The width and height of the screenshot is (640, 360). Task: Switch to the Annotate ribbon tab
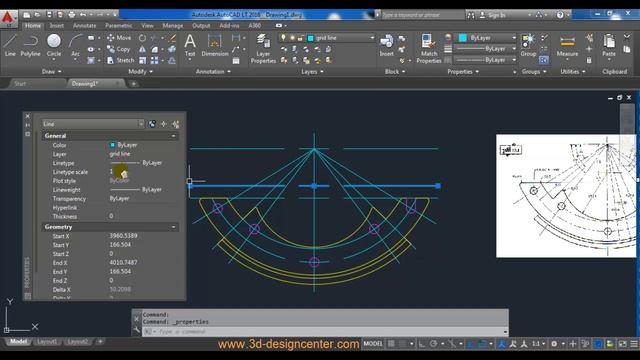(x=84, y=25)
